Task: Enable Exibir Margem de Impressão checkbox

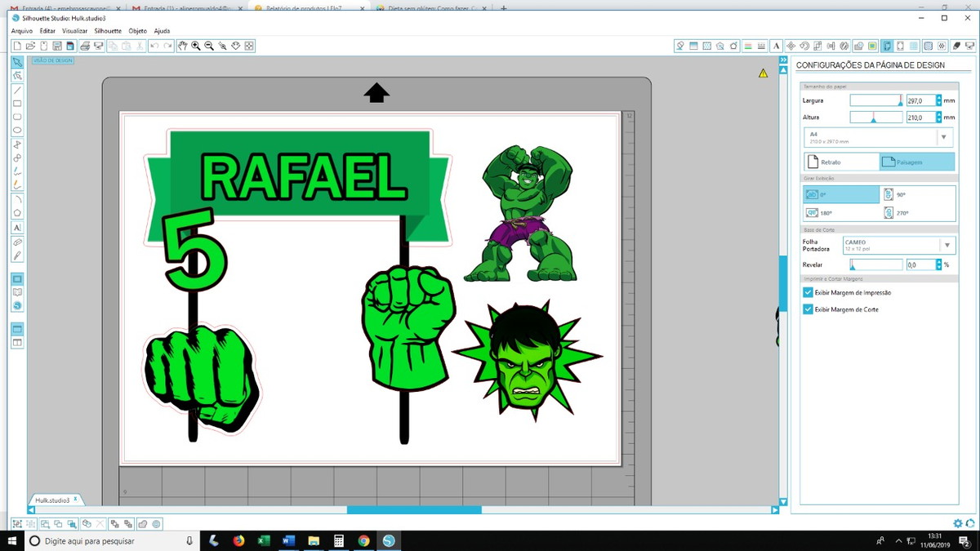Action: (808, 292)
